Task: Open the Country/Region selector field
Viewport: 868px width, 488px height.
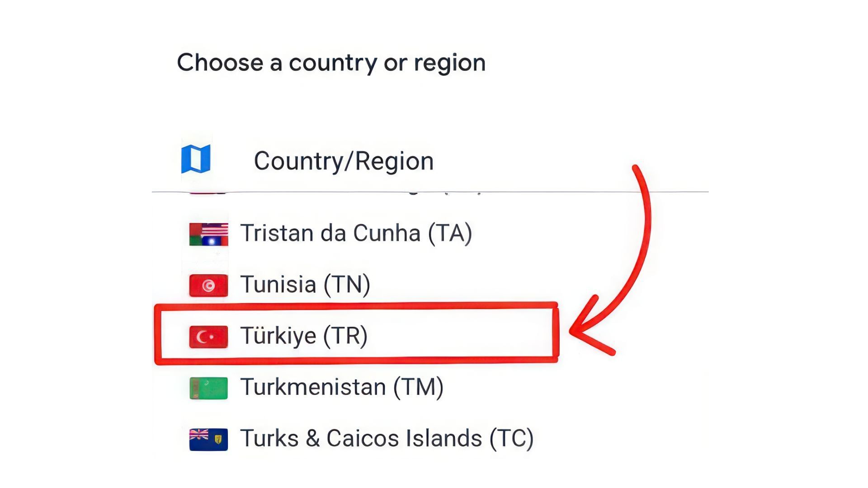Action: [344, 161]
